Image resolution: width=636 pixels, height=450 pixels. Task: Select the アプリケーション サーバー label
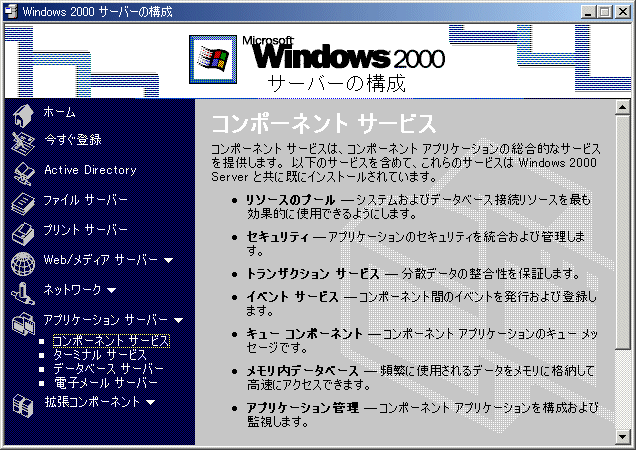tap(106, 320)
